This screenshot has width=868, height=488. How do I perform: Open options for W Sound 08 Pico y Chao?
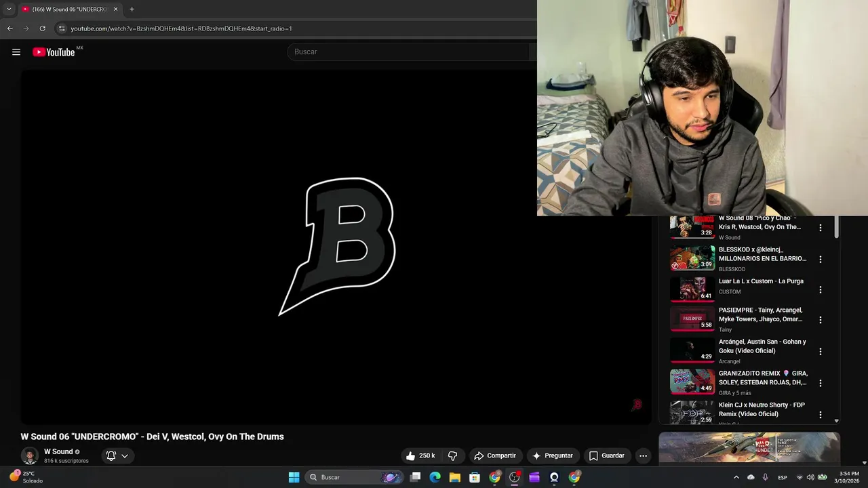(x=820, y=228)
